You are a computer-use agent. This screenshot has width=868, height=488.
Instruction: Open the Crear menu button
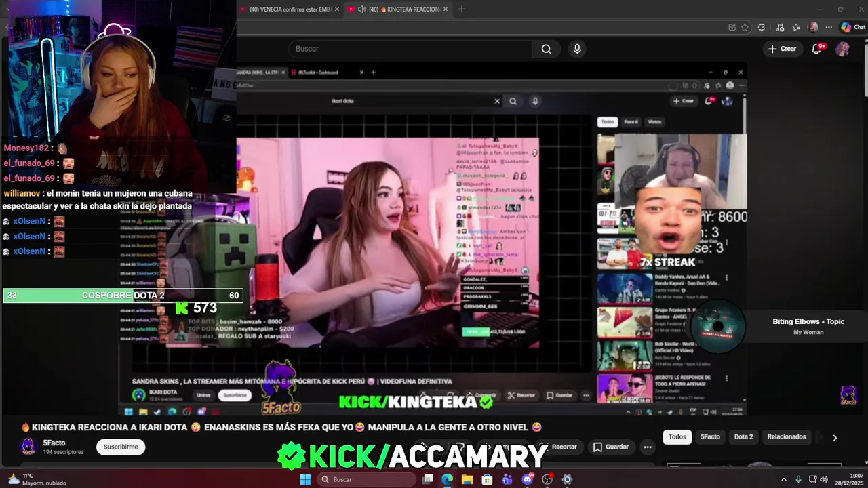tap(782, 49)
